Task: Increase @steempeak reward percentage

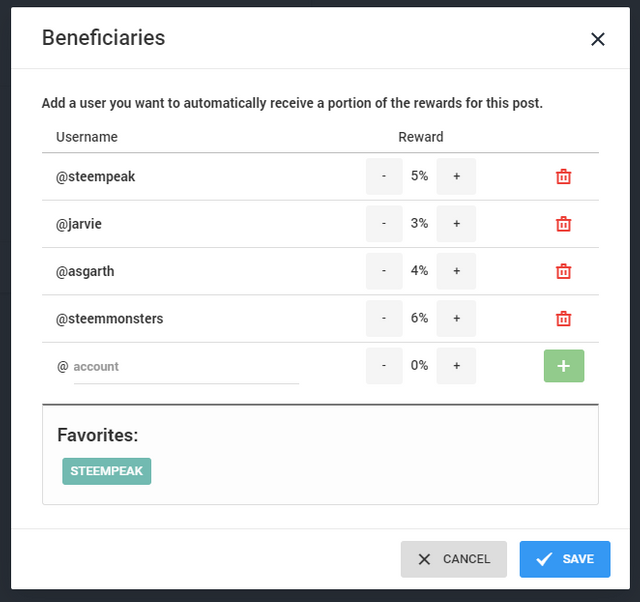Action: 456,176
